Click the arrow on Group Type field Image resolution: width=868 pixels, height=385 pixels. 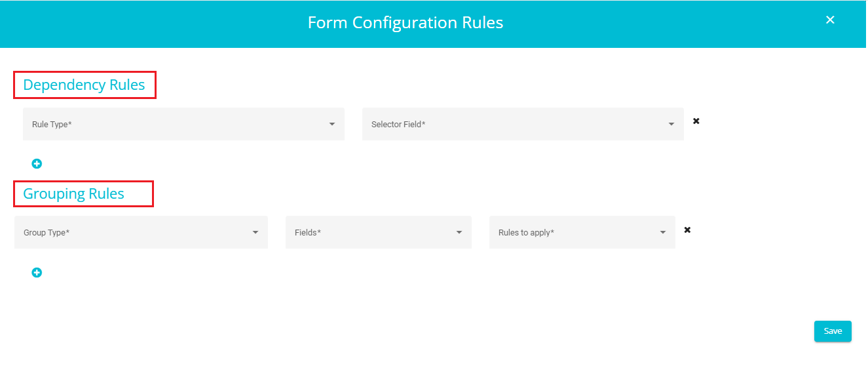click(255, 232)
